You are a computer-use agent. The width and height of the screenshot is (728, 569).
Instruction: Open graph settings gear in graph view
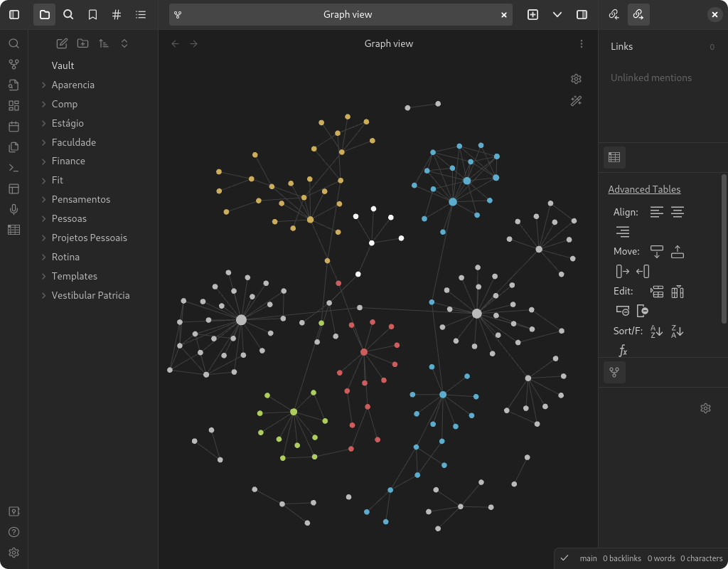pos(577,79)
